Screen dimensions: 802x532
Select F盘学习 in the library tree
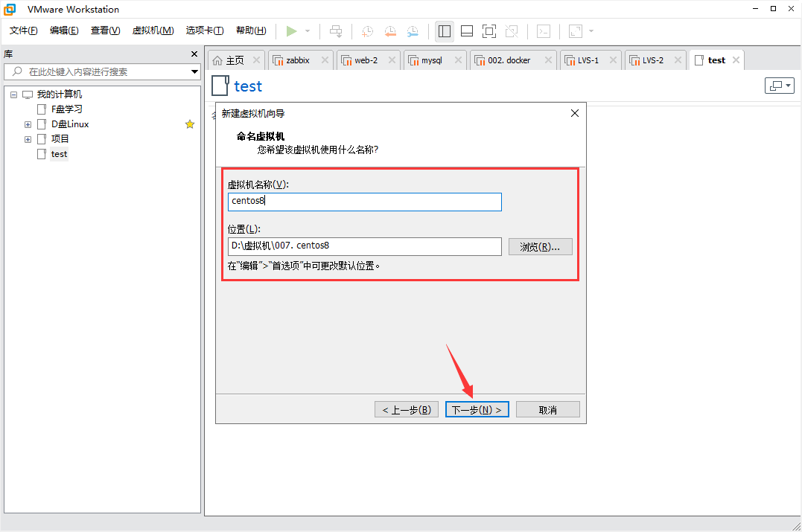coord(66,109)
